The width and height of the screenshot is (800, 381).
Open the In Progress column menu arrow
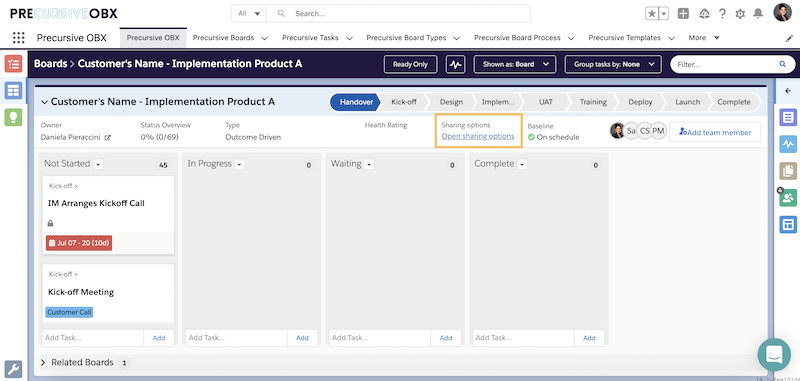[239, 164]
